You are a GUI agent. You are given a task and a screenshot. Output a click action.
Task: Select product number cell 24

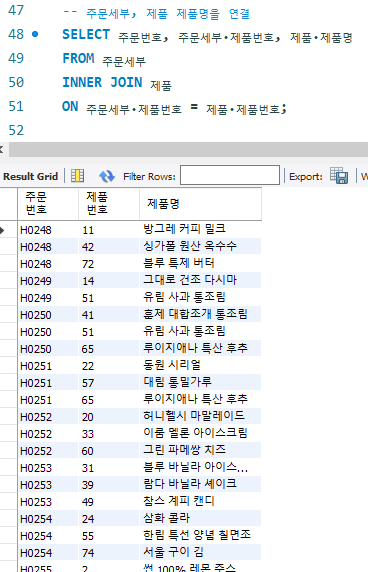click(x=109, y=519)
